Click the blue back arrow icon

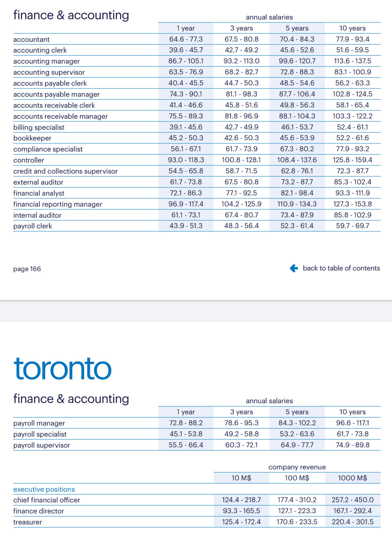tap(294, 268)
